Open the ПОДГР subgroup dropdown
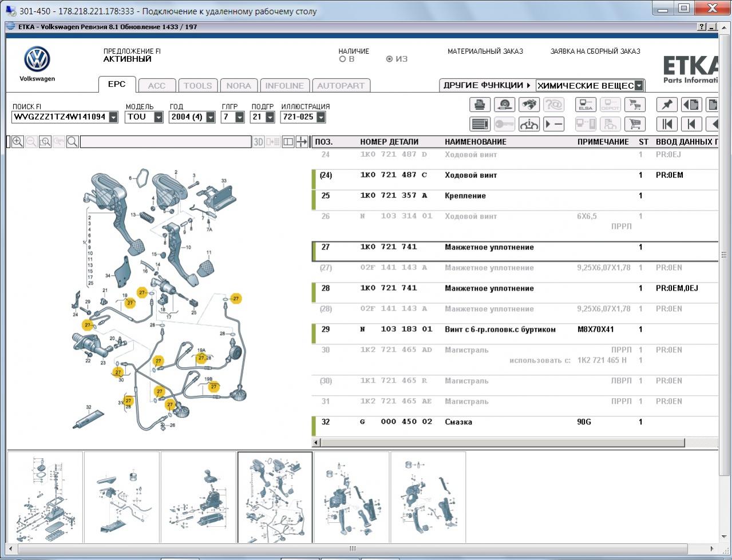This screenshot has height=560, width=732. click(269, 117)
